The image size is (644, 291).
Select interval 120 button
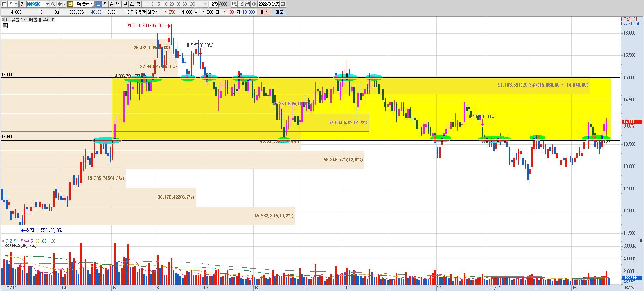191,4
